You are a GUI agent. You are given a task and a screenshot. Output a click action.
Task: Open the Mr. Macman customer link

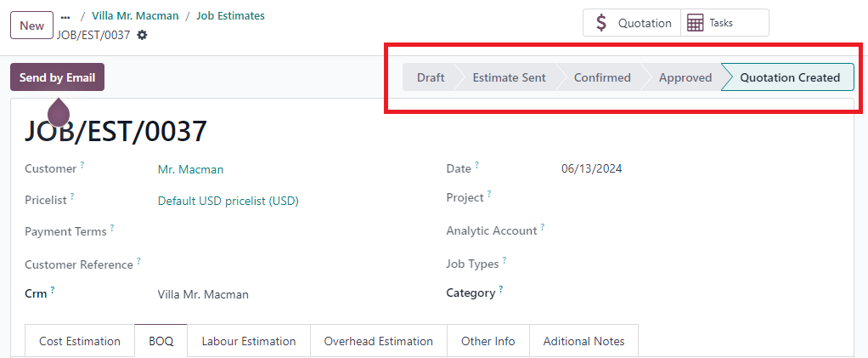click(190, 169)
